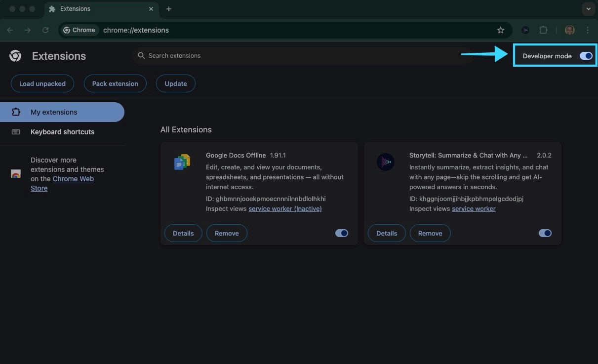This screenshot has height=364, width=598.
Task: Turn off Google Docs Offline extension
Action: point(342,233)
